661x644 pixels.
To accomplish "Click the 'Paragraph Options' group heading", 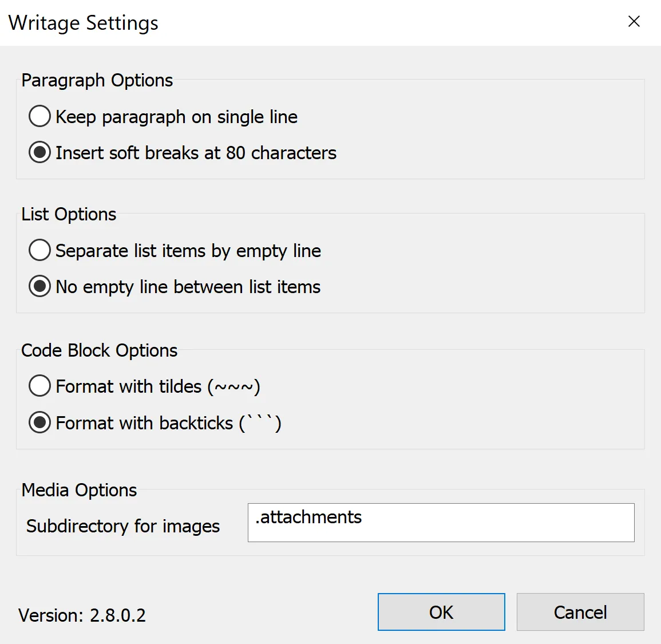I will pyautogui.click(x=97, y=80).
